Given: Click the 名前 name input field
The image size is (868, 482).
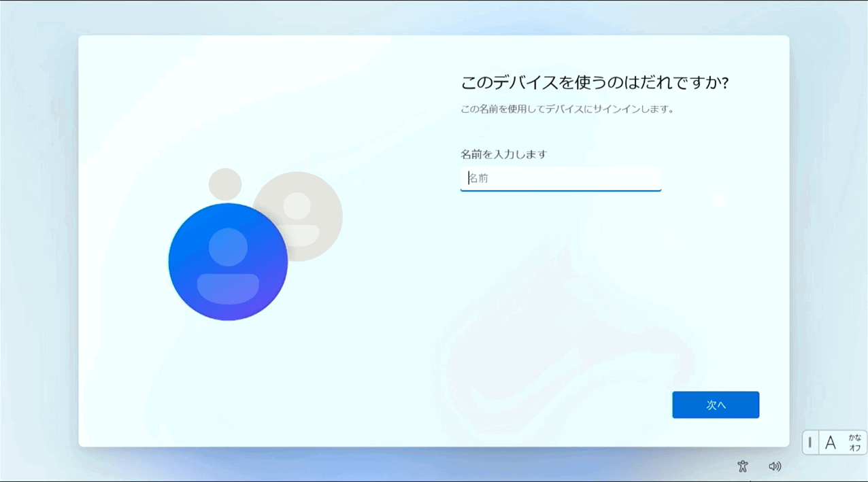Looking at the screenshot, I should point(561,179).
